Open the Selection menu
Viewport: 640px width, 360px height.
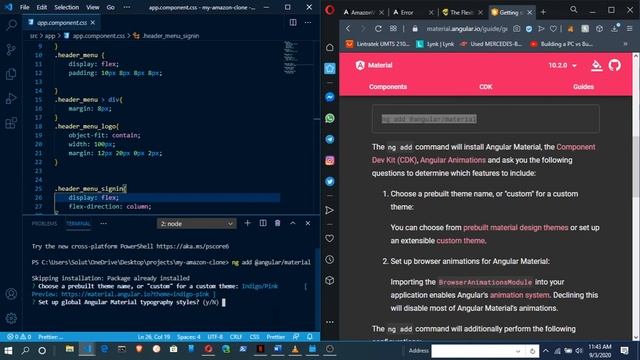pos(67,7)
